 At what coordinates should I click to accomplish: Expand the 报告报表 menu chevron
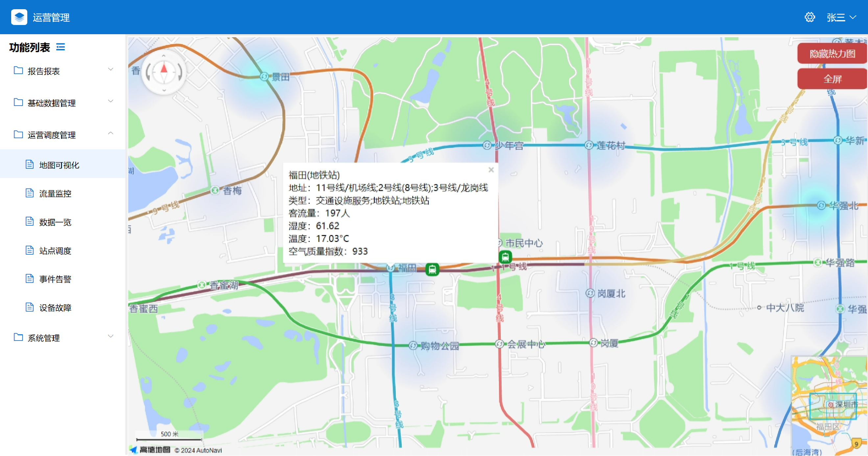(110, 69)
